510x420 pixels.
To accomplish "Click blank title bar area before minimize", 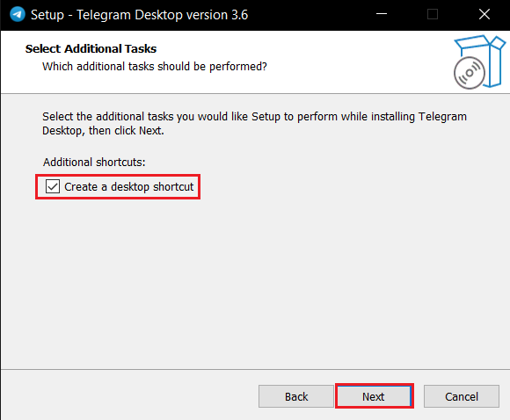I will (309, 15).
